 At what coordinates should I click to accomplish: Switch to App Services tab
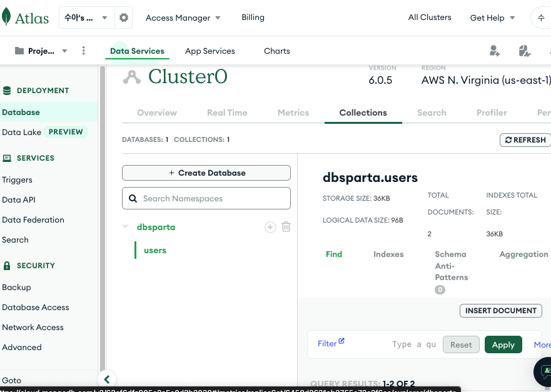210,51
